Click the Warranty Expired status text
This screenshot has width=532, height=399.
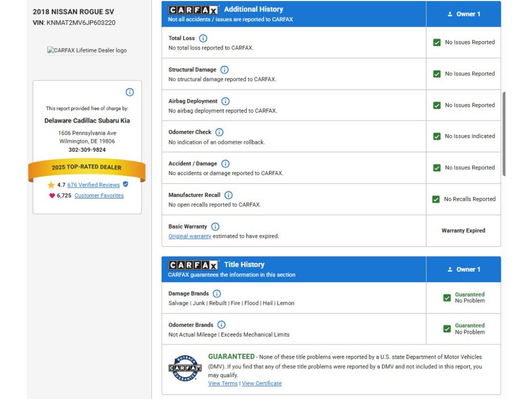click(x=463, y=230)
